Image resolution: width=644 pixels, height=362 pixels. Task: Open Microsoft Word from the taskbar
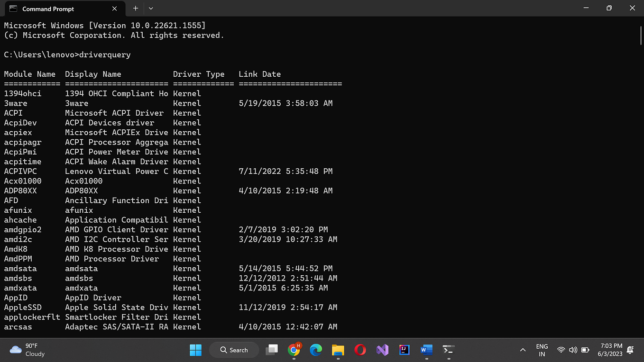click(426, 350)
